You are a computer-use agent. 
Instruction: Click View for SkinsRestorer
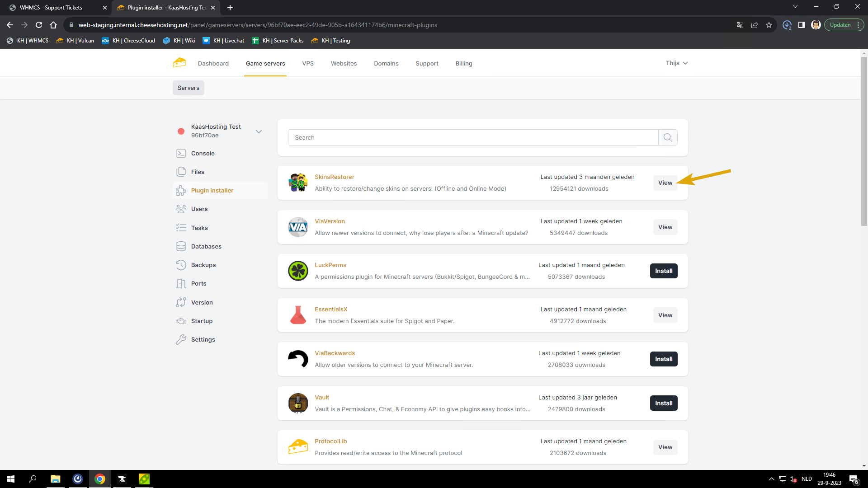coord(665,183)
